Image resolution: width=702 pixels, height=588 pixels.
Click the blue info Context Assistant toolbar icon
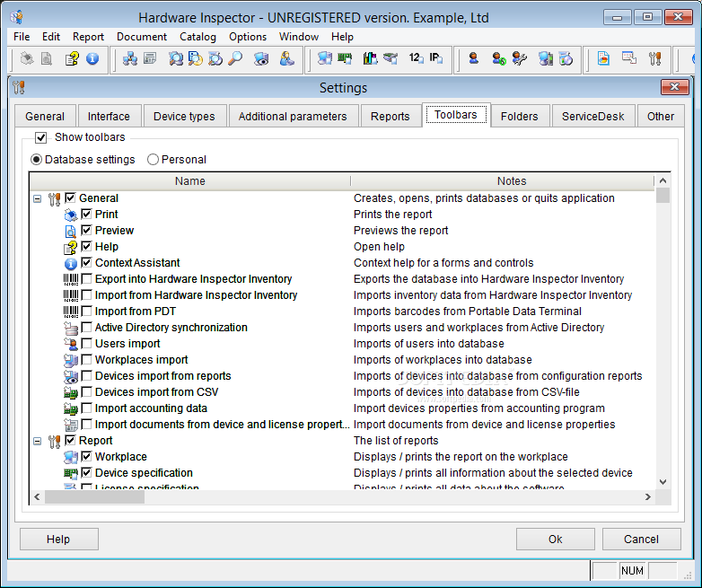[x=92, y=58]
